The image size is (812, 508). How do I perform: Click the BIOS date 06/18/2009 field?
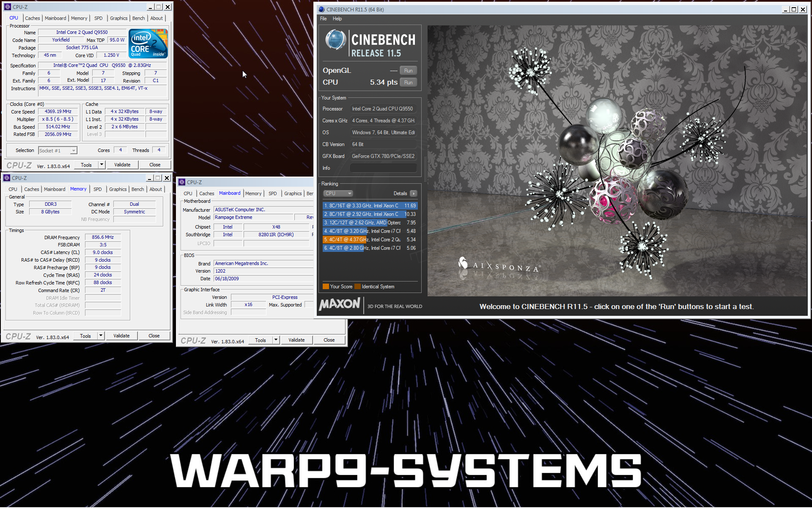tap(263, 279)
